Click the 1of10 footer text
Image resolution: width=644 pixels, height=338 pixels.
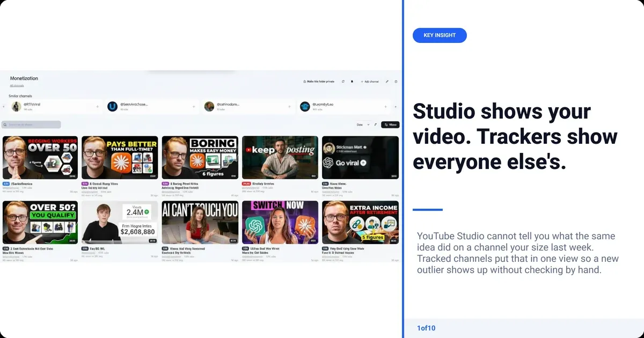(427, 328)
